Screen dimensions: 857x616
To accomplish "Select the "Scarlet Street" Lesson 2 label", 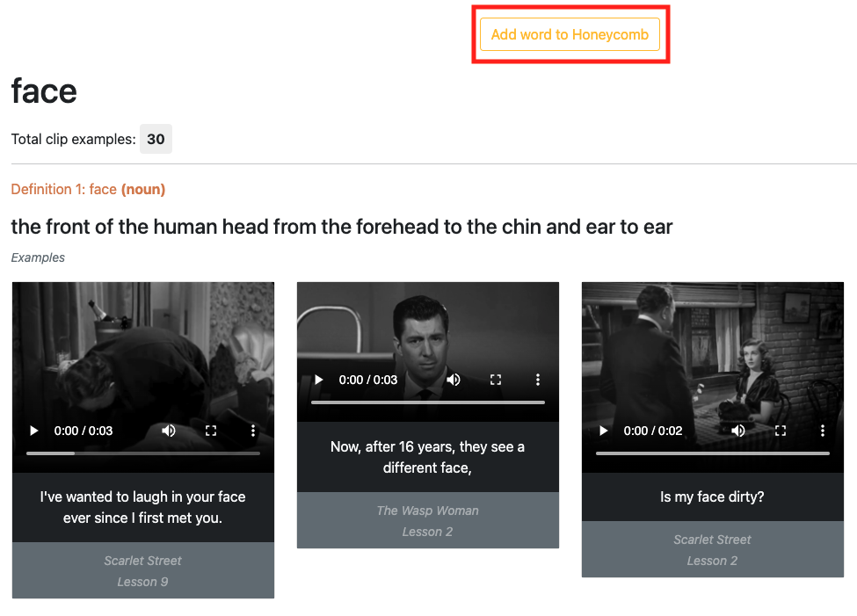I will (x=712, y=549).
